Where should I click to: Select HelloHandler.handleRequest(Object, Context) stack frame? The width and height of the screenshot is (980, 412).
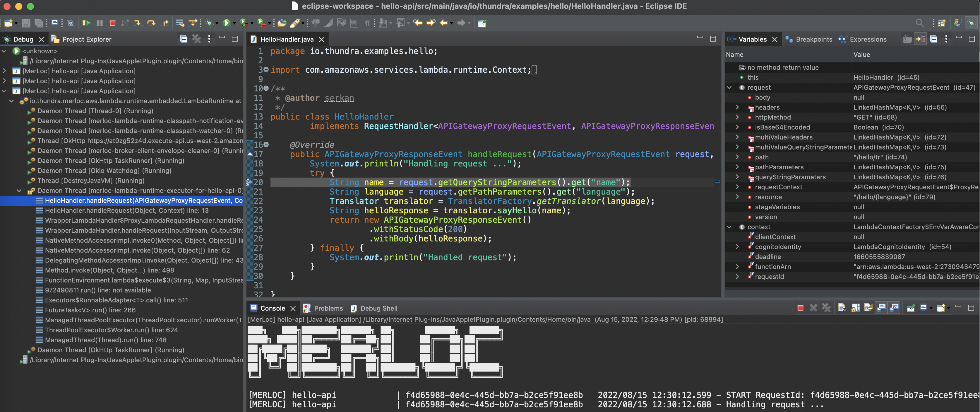click(126, 211)
